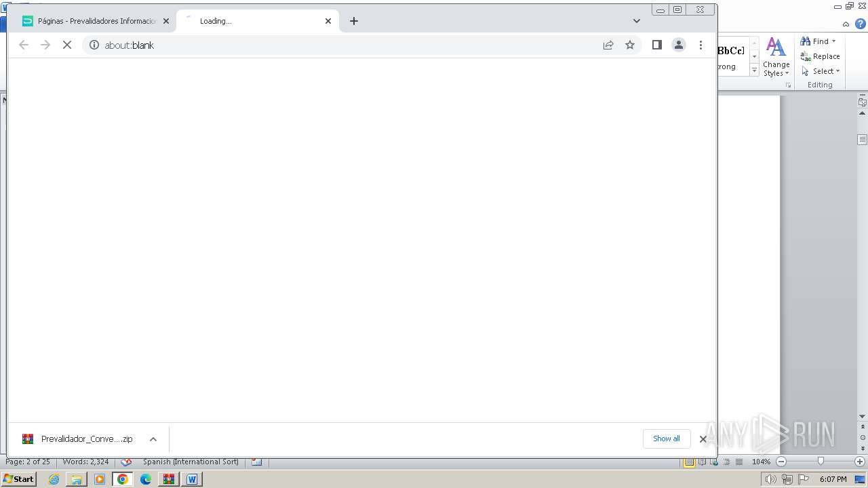The height and width of the screenshot is (488, 868).
Task: Open a new Chrome tab
Action: [354, 21]
